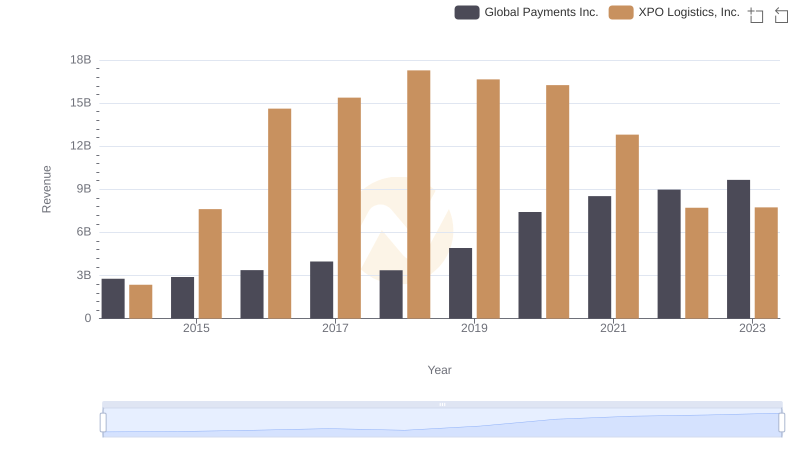Click the XPO Logistics bar for 2017

[x=349, y=208]
